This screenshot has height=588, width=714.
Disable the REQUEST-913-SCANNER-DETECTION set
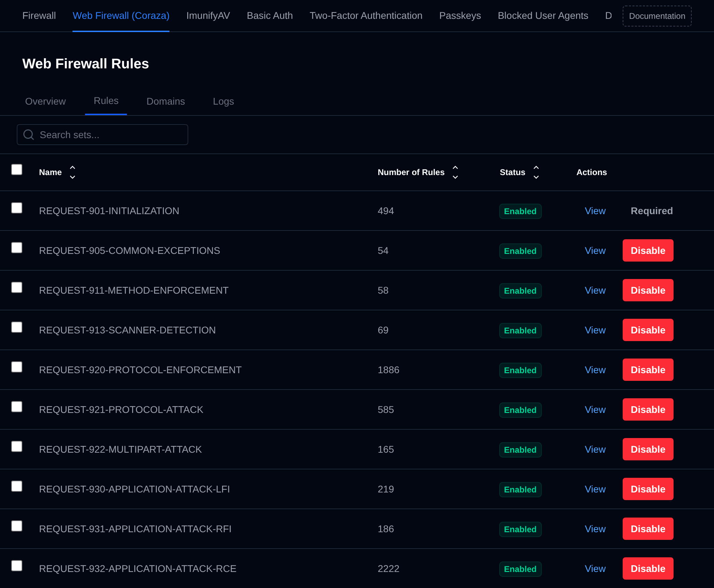[x=648, y=330]
